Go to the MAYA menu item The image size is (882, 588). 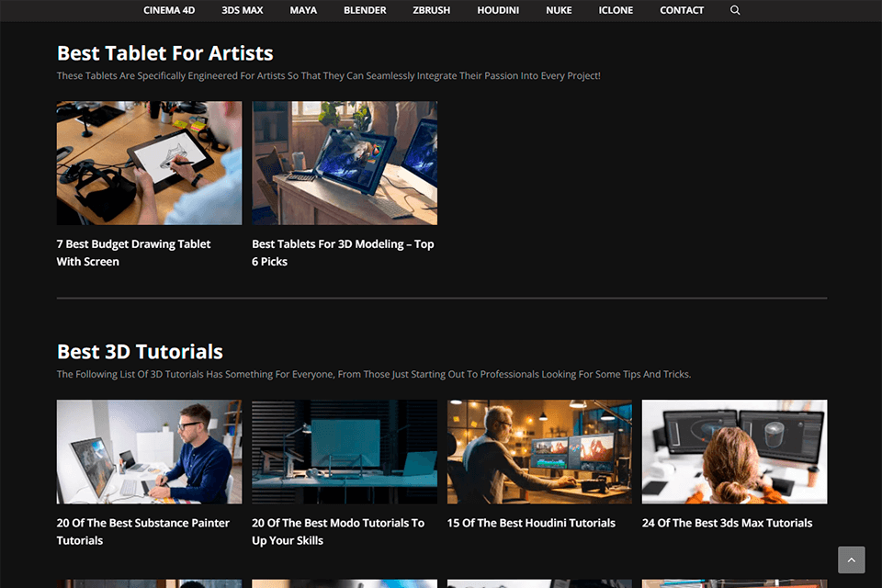point(303,10)
